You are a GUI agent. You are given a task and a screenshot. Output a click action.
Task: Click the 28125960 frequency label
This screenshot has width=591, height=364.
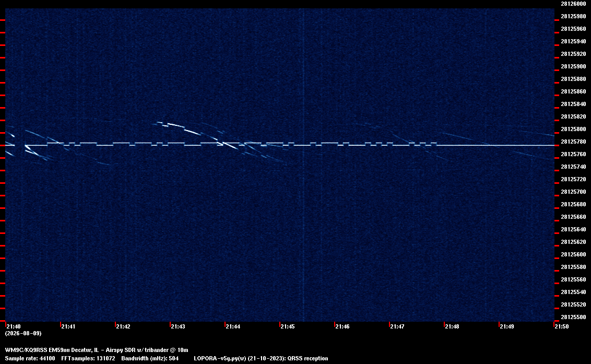(x=573, y=29)
